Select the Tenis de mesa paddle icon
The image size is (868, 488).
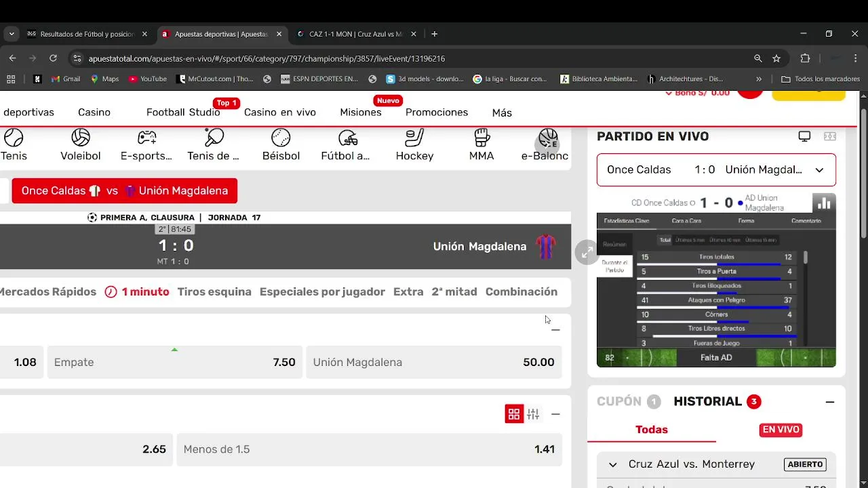pyautogui.click(x=214, y=138)
